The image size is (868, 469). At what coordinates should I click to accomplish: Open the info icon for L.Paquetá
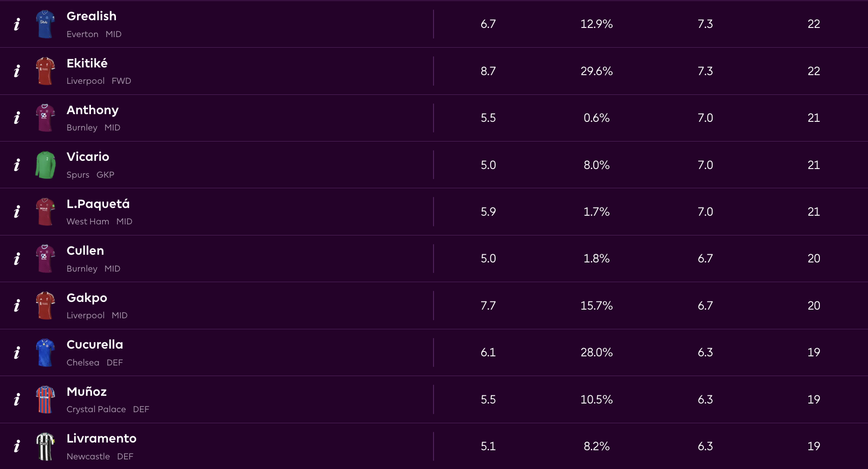coord(17,212)
